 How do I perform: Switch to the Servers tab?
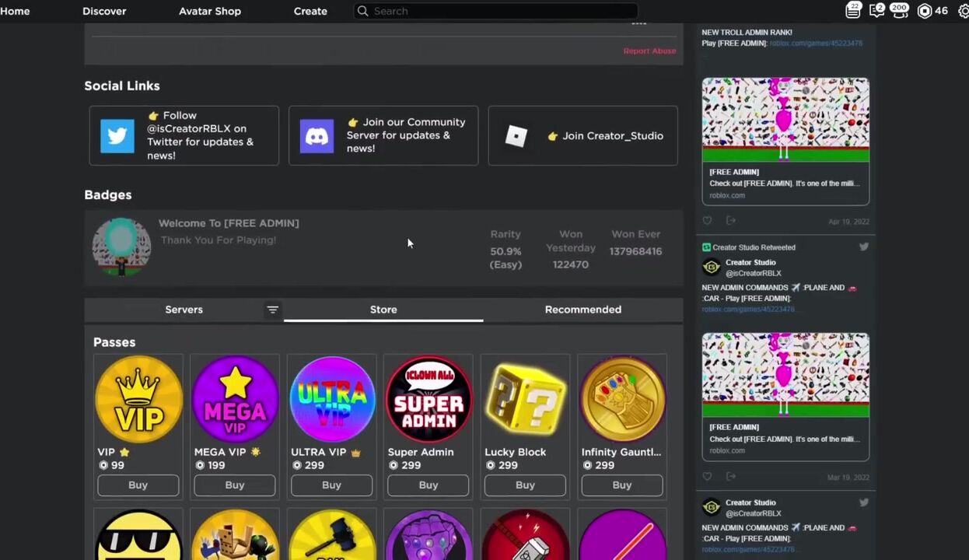tap(184, 310)
